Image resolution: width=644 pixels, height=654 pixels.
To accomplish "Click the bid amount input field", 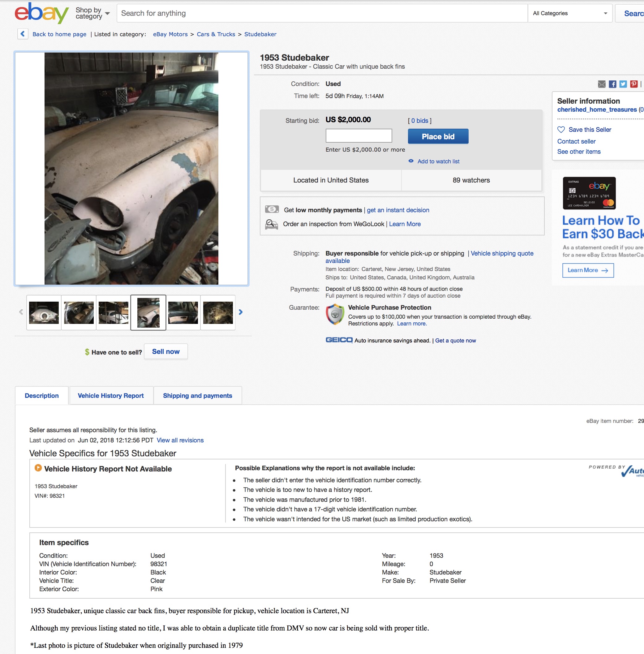I will click(358, 136).
